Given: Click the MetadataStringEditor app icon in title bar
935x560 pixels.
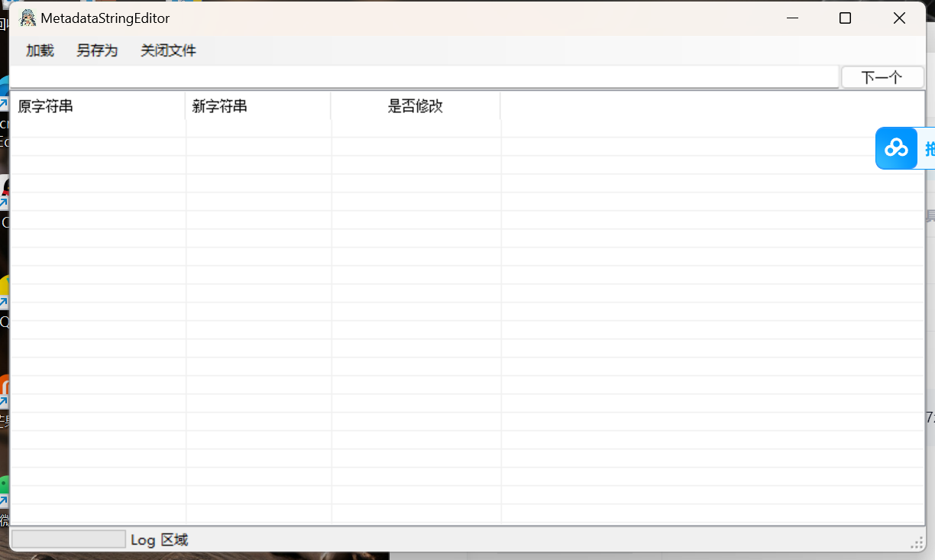Looking at the screenshot, I should pyautogui.click(x=27, y=18).
